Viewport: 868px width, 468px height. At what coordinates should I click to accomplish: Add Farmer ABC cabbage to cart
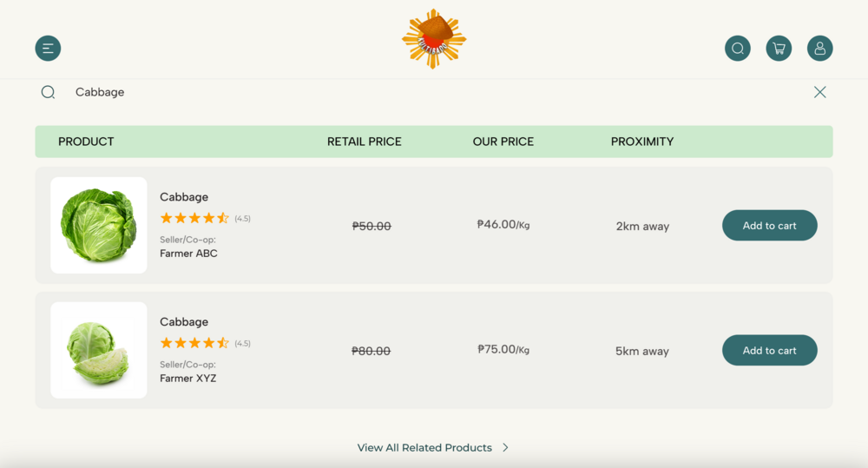pyautogui.click(x=769, y=226)
